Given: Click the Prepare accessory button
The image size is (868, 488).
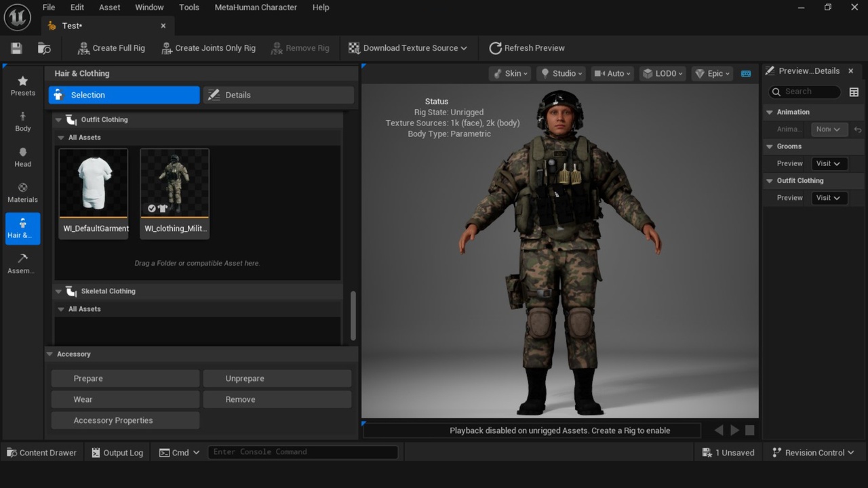Looking at the screenshot, I should click(125, 378).
